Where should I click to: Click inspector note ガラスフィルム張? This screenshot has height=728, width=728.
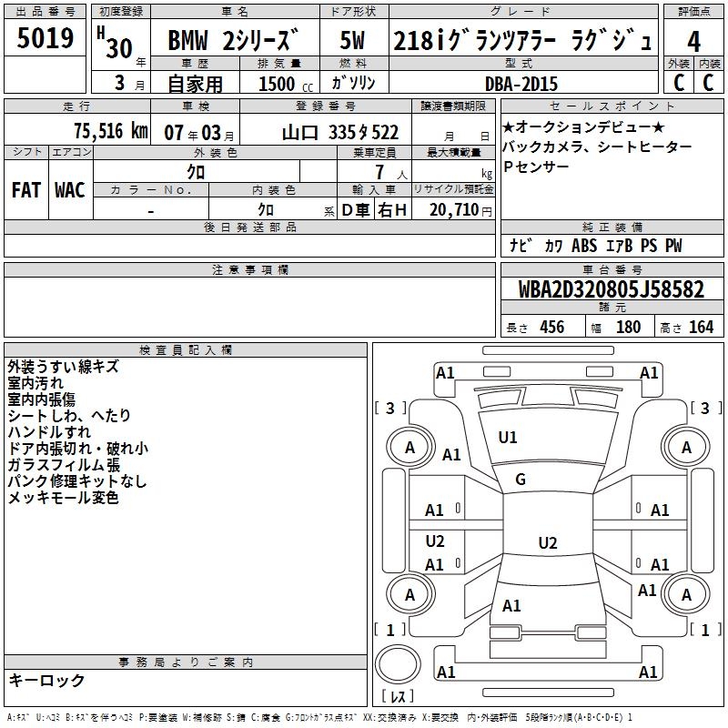click(x=64, y=465)
